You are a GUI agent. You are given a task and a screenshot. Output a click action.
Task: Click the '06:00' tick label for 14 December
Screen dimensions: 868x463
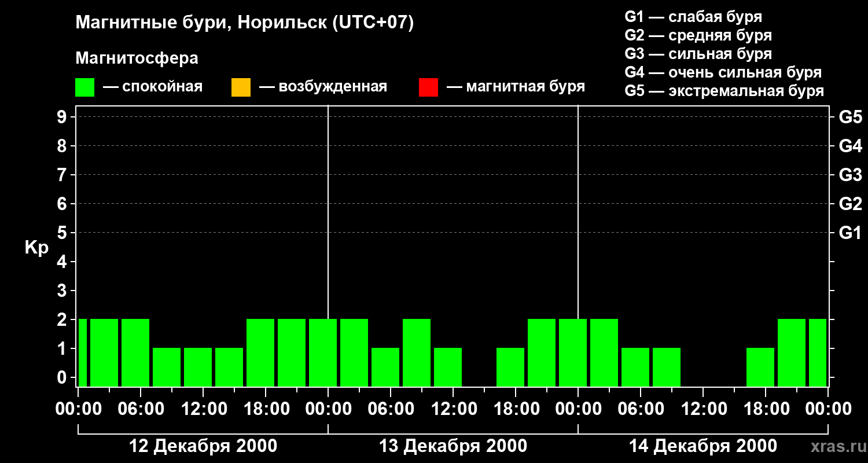pyautogui.click(x=641, y=409)
